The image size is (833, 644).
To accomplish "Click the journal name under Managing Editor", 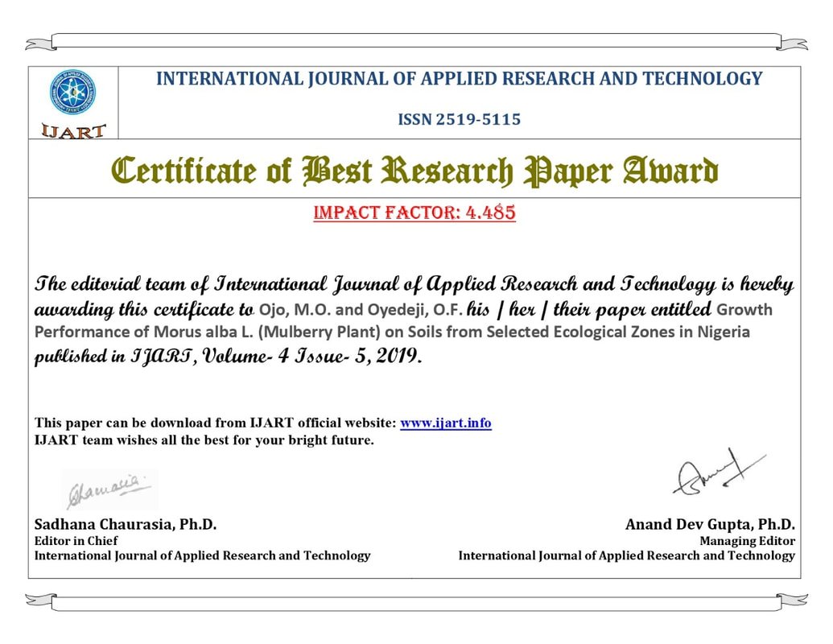I will click(x=627, y=555).
